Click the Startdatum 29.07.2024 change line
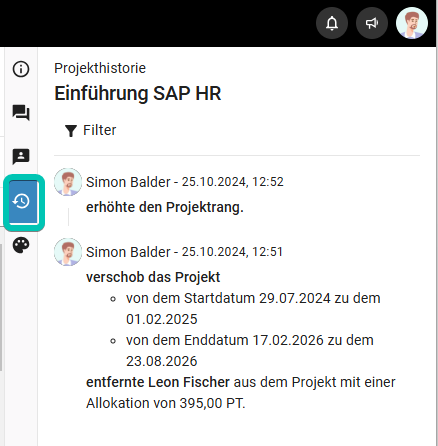 [x=253, y=309]
